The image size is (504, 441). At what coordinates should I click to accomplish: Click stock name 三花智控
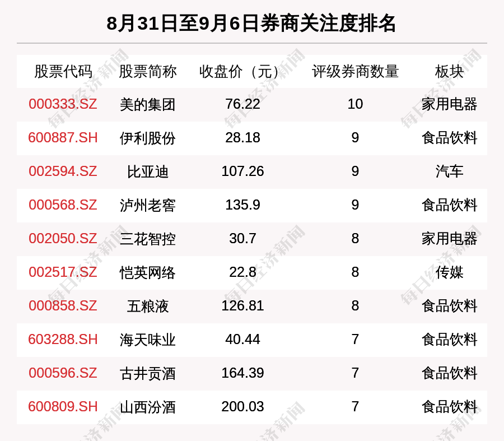[x=147, y=239]
